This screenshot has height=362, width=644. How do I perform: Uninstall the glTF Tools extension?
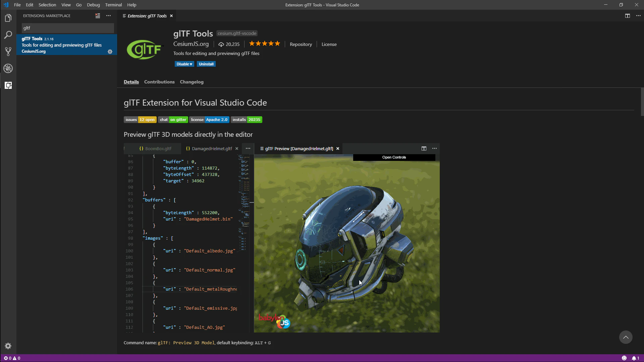tap(206, 64)
